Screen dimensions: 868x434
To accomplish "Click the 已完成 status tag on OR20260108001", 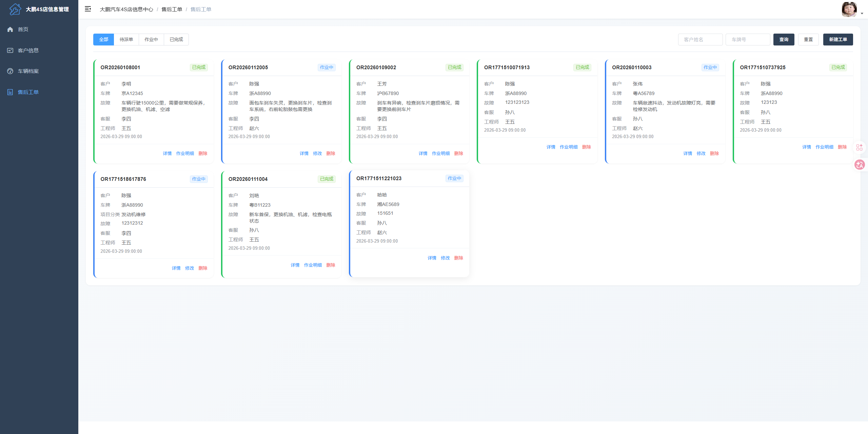I will point(199,67).
